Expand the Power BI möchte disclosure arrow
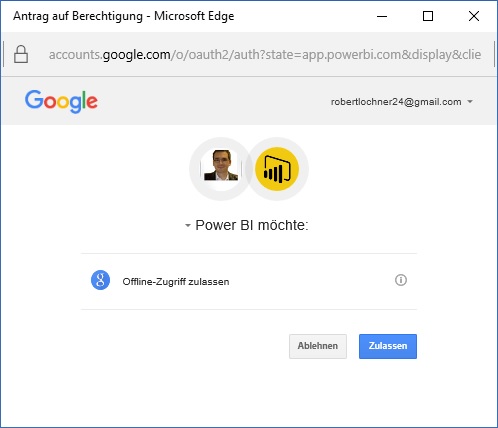 188,226
